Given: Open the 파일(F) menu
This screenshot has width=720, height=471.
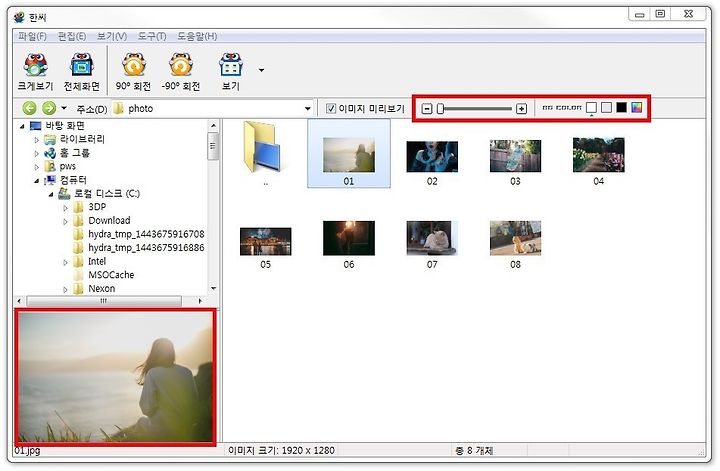Looking at the screenshot, I should (x=33, y=36).
